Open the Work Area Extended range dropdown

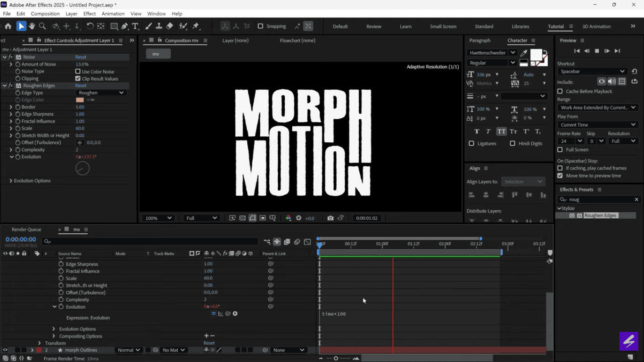tap(597, 108)
